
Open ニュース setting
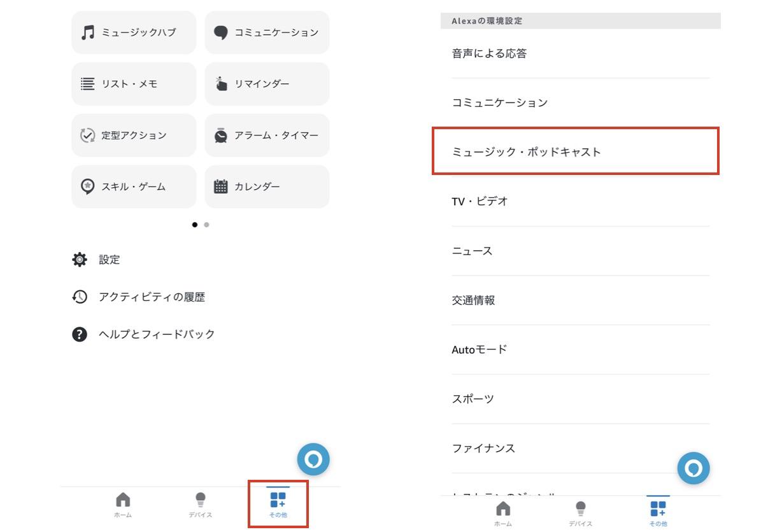[581, 251]
